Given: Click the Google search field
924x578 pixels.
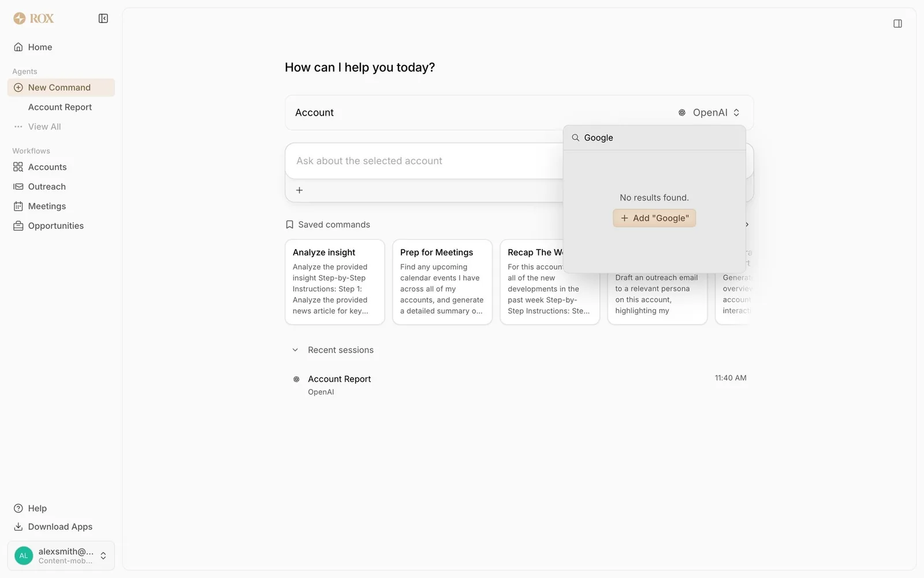Looking at the screenshot, I should (654, 138).
